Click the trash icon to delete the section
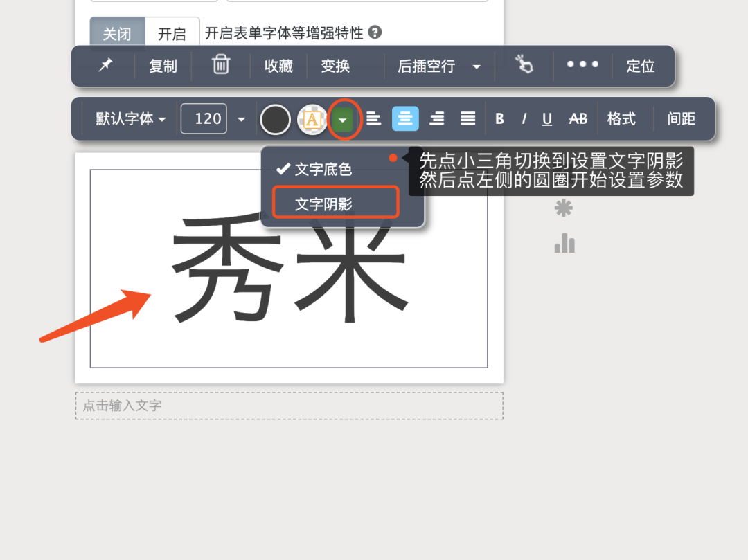 coord(220,65)
